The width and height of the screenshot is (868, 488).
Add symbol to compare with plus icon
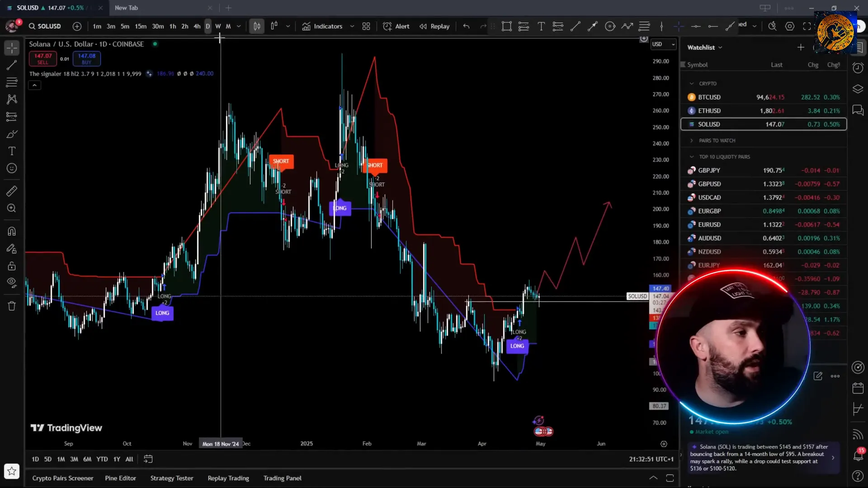(77, 26)
